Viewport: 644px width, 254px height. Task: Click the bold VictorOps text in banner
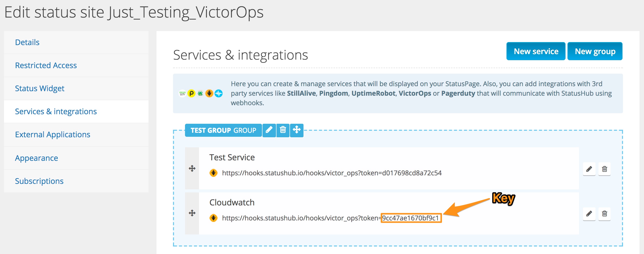[x=415, y=93]
